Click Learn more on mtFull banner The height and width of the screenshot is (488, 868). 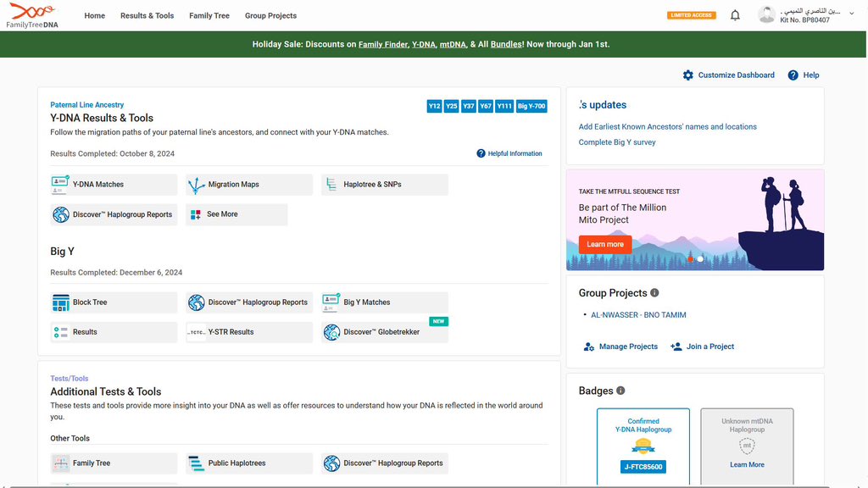click(x=605, y=245)
